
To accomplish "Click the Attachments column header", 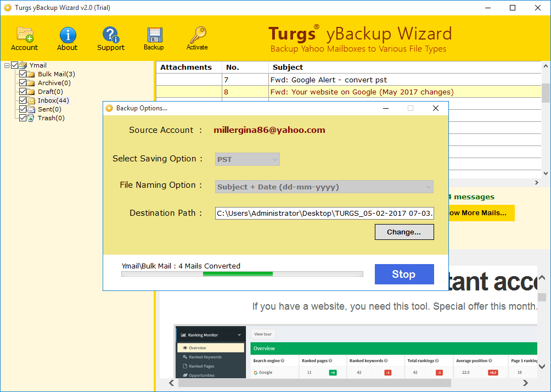I will click(188, 67).
